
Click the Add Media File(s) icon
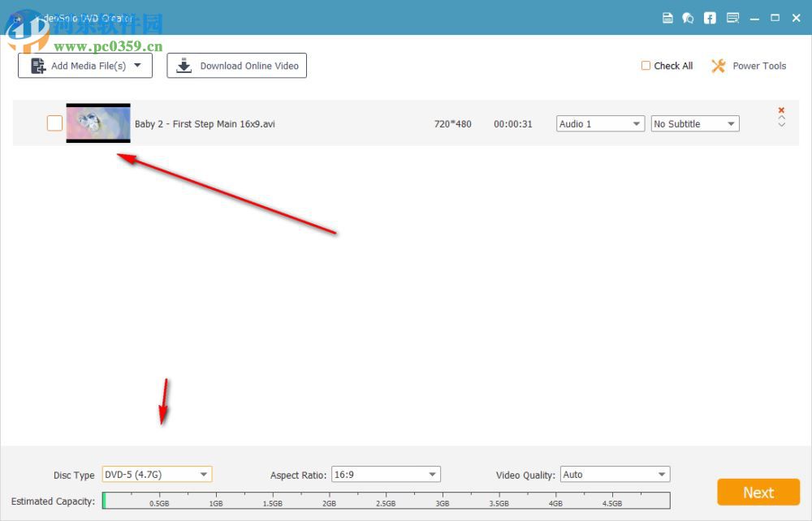coord(37,66)
